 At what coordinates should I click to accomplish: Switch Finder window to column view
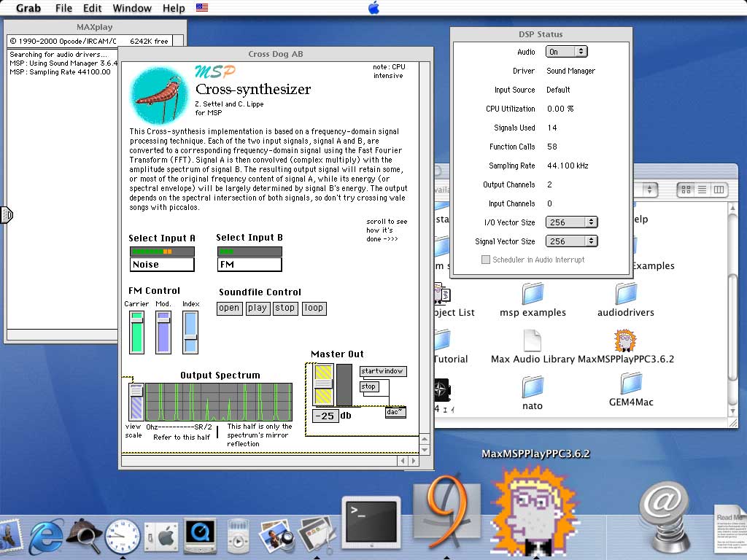click(x=719, y=190)
